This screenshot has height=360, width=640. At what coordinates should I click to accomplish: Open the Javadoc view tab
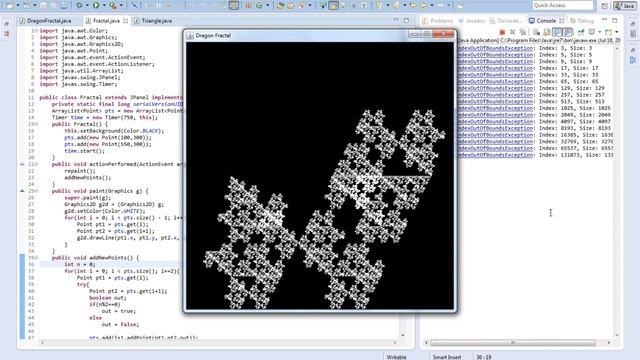471,20
